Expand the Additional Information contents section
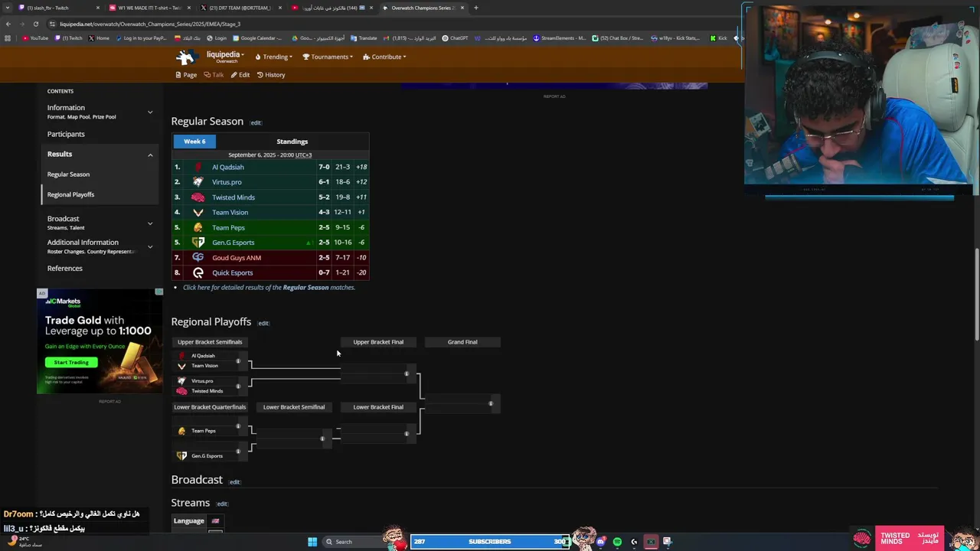This screenshot has height=551, width=980. click(x=150, y=246)
